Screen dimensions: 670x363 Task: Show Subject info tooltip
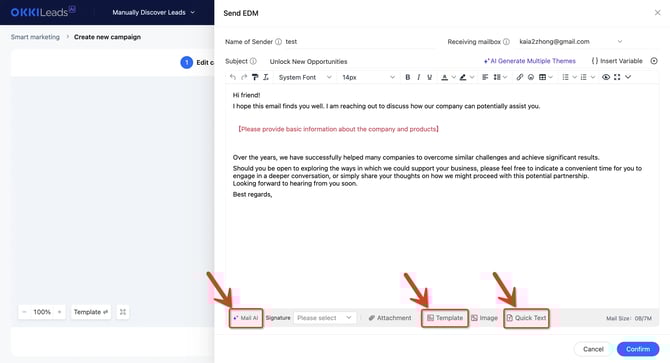[x=253, y=61]
